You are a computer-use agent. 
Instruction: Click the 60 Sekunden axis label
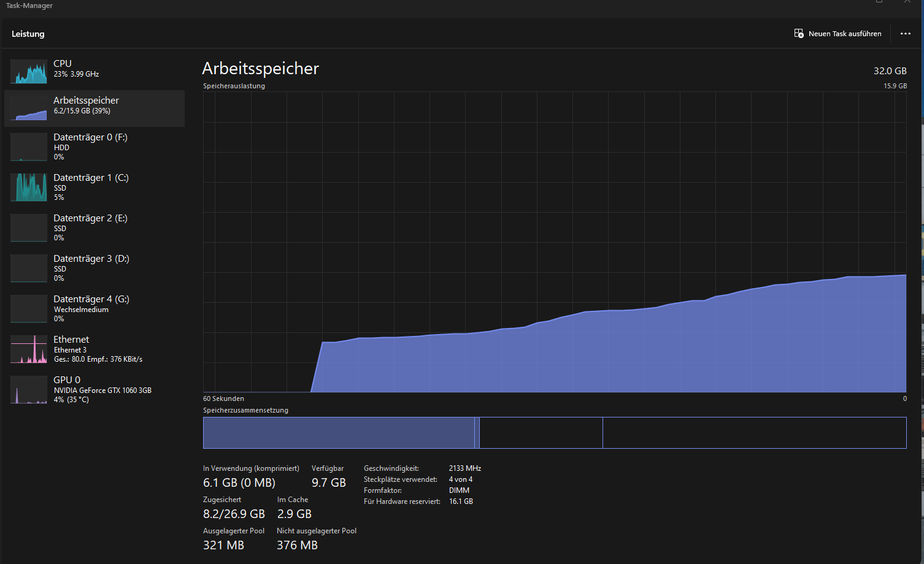224,398
